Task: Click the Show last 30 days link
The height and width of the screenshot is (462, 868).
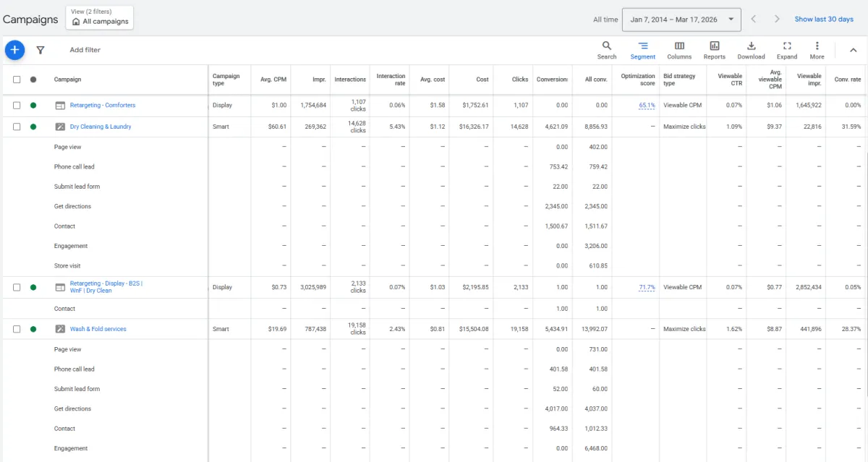Action: 824,20
